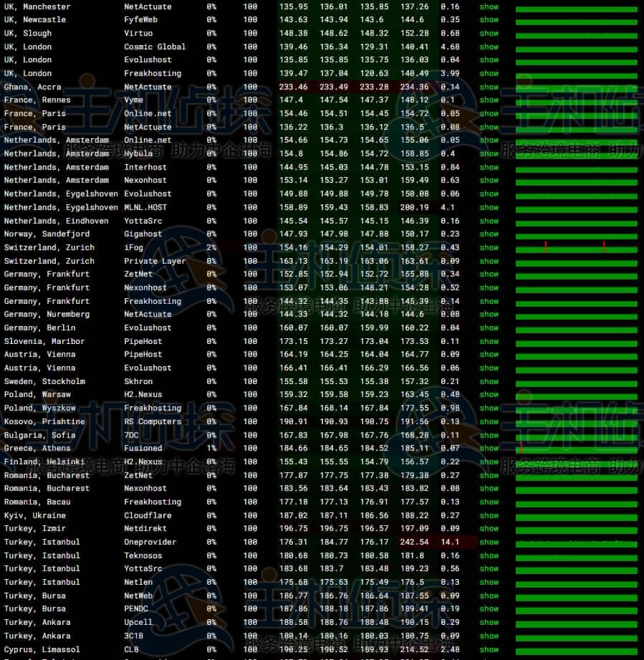Select the 'Romania, Bacau' location text

[37, 502]
